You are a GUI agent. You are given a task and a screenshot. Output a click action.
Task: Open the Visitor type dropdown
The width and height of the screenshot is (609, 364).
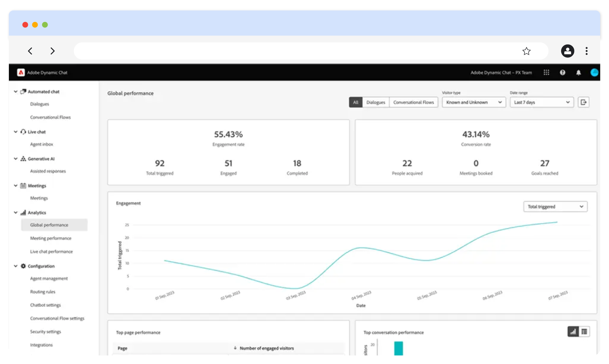click(x=474, y=102)
